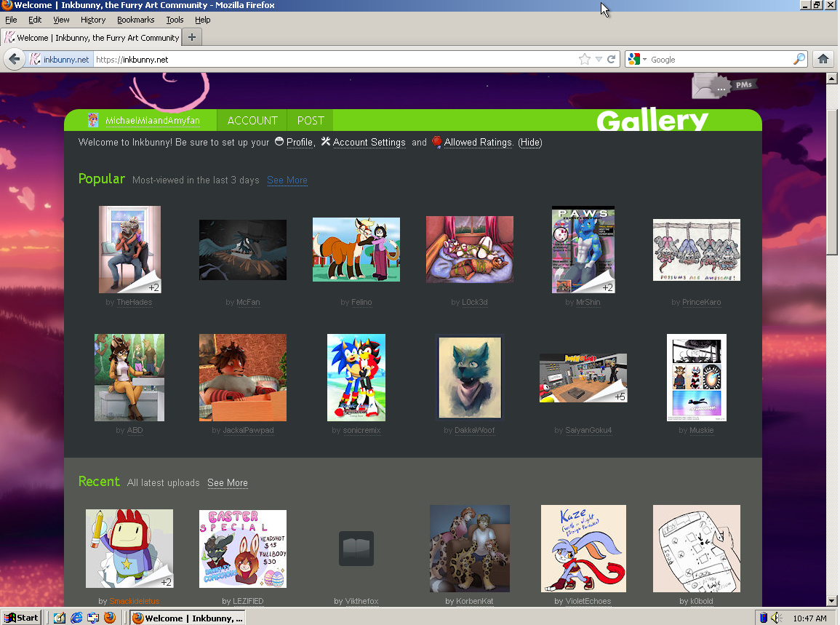
Task: Click the Welcome Inkbunny taskbar button
Action: coord(188,618)
